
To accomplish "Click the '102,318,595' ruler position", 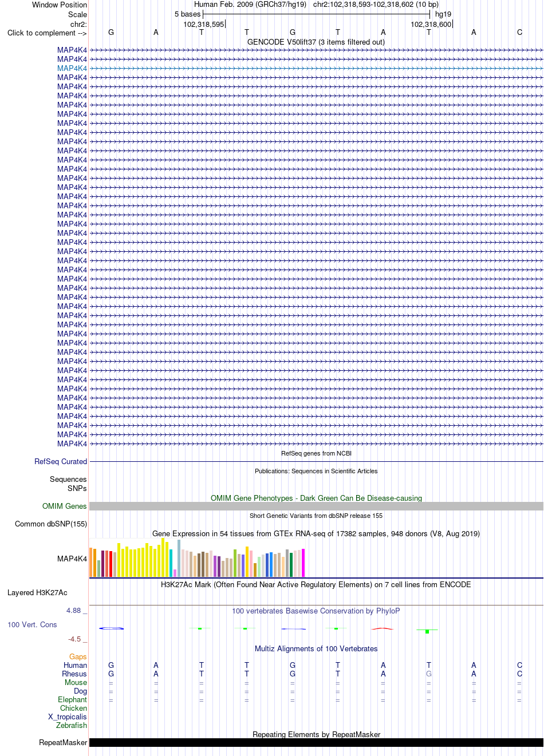I will click(x=204, y=24).
